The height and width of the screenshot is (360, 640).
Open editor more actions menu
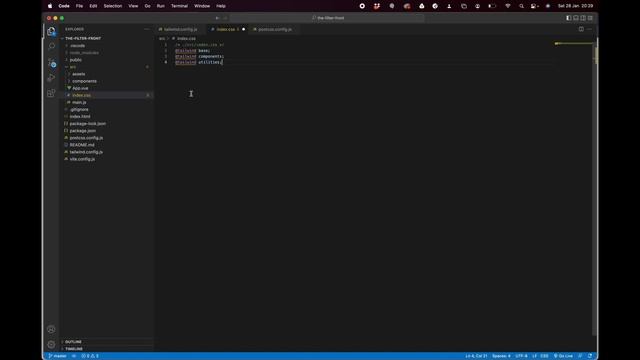[589, 29]
